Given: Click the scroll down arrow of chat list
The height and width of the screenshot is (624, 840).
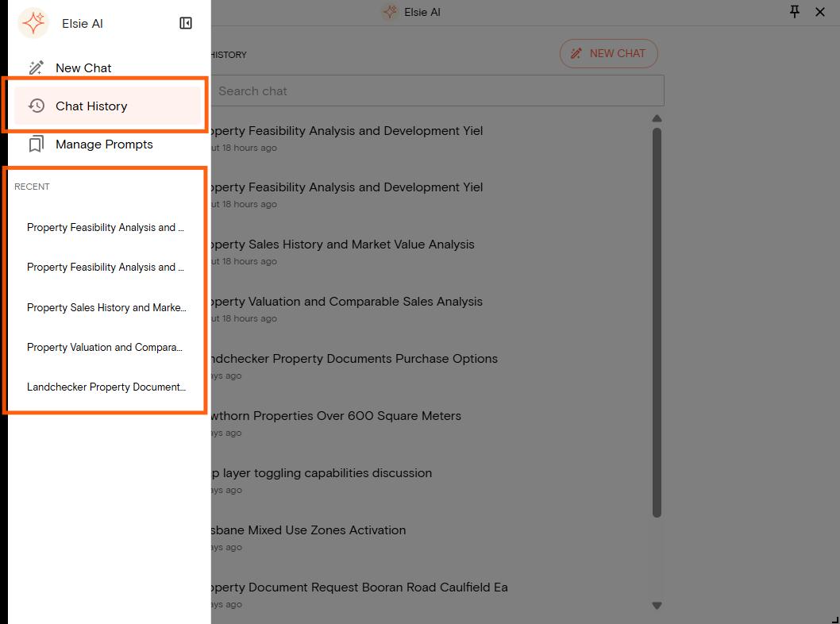Looking at the screenshot, I should click(x=657, y=606).
